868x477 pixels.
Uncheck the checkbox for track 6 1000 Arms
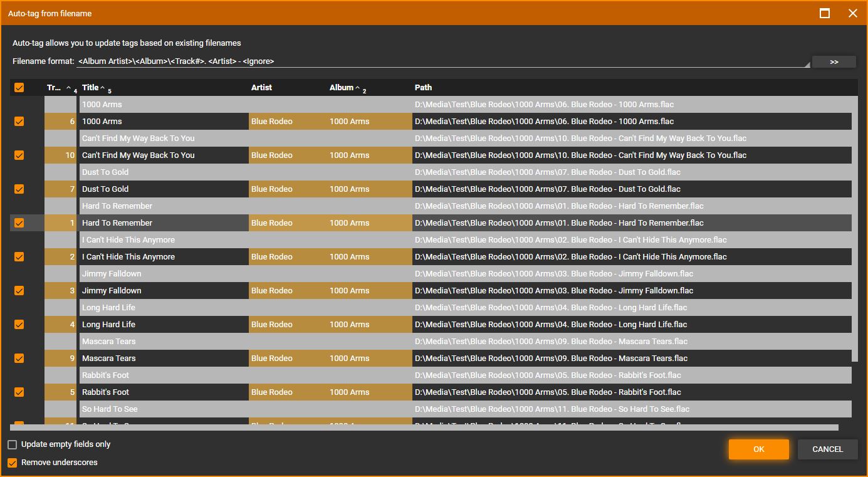tap(19, 122)
